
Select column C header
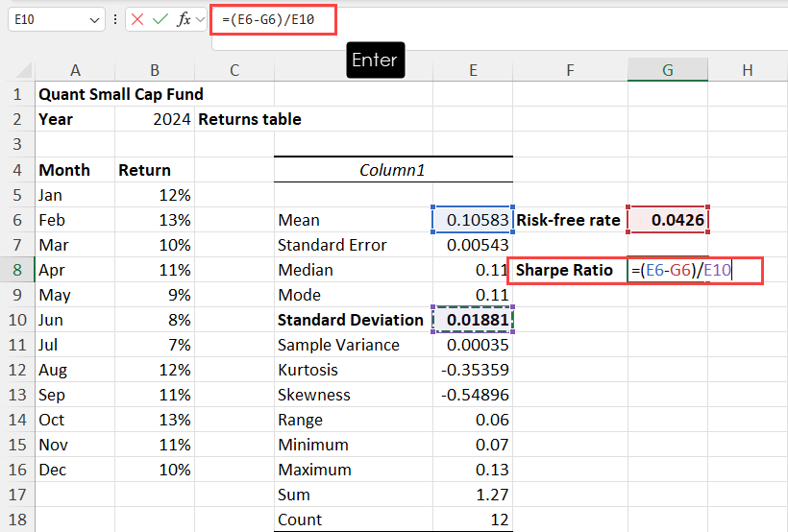click(x=234, y=70)
